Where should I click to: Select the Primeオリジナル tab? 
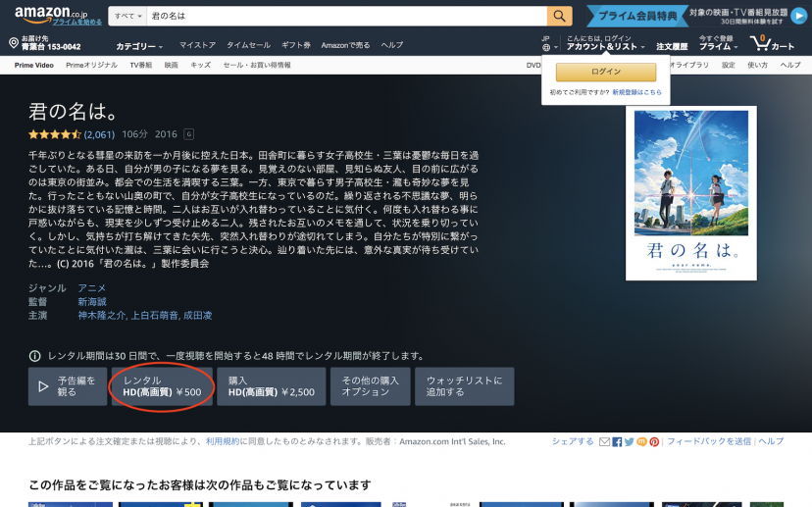[x=91, y=66]
